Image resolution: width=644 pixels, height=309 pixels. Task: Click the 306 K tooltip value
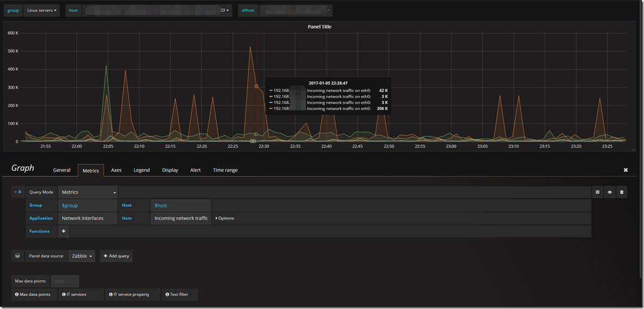[382, 109]
